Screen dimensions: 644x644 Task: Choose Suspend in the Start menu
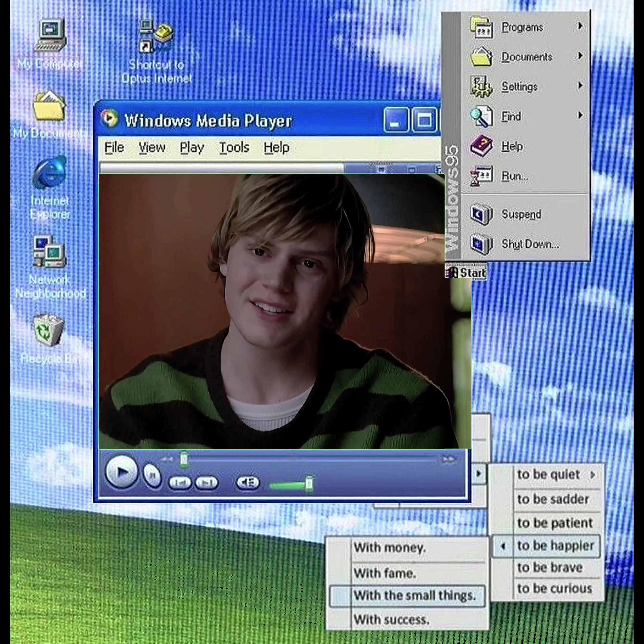coord(521,214)
